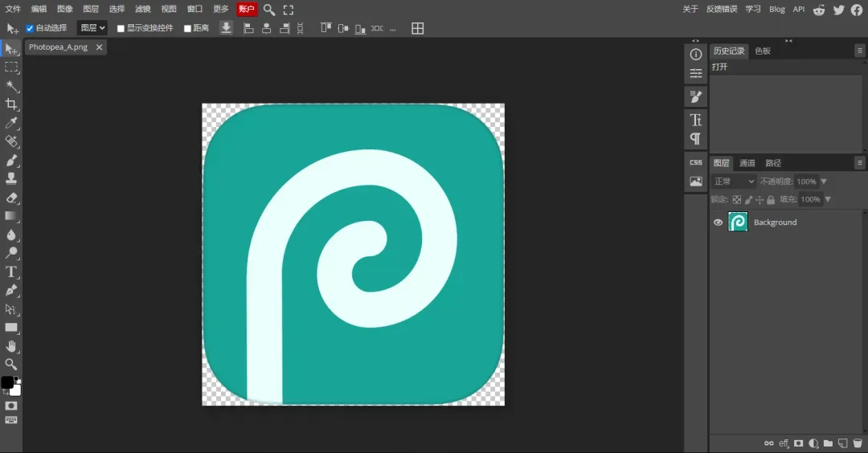This screenshot has height=453, width=868.
Task: Open the 滤镜 menu
Action: (143, 9)
